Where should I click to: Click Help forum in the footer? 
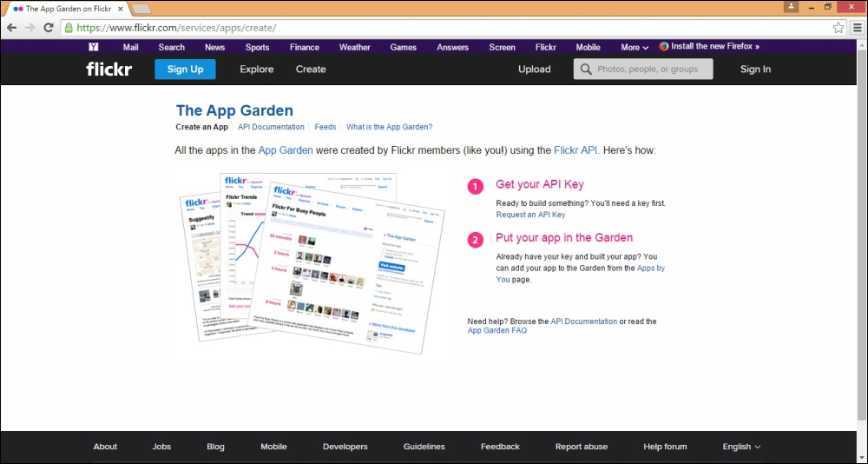pyautogui.click(x=665, y=447)
